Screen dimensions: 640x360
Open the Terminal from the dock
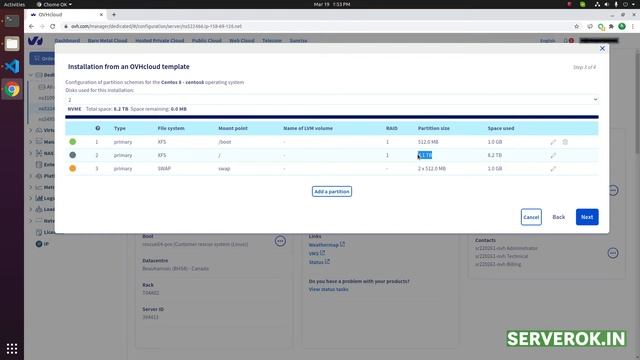(12, 20)
